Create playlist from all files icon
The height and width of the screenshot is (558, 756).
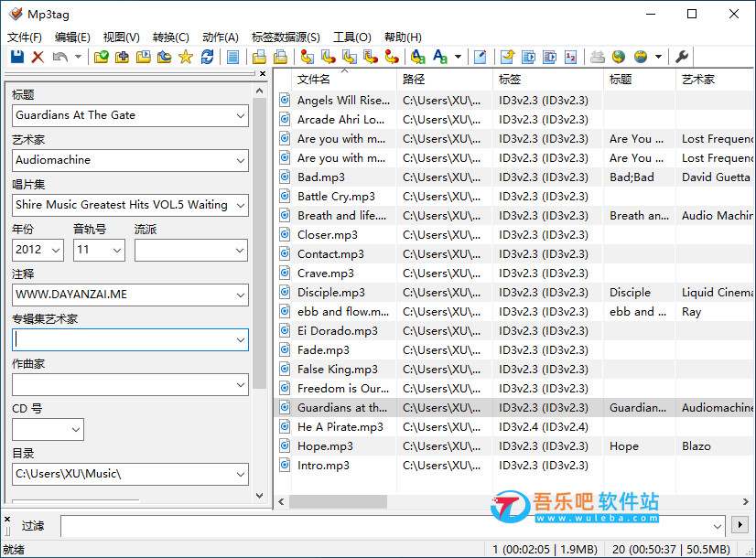[550, 57]
